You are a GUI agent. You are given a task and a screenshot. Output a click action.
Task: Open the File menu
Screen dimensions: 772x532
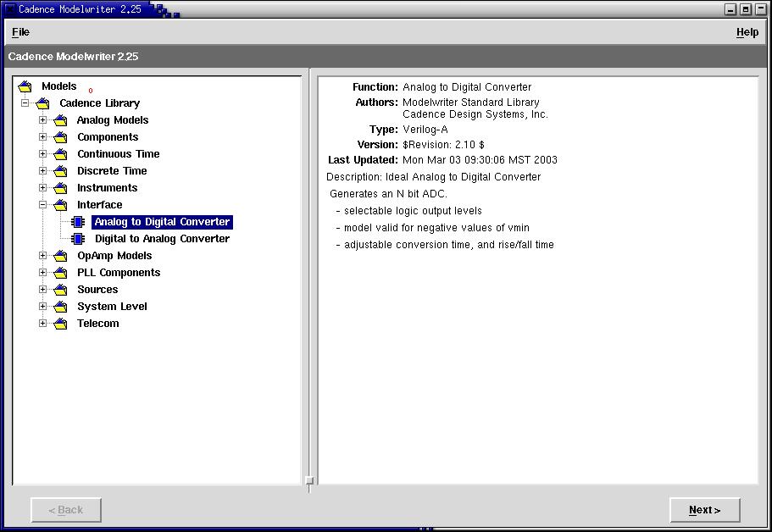[x=19, y=31]
